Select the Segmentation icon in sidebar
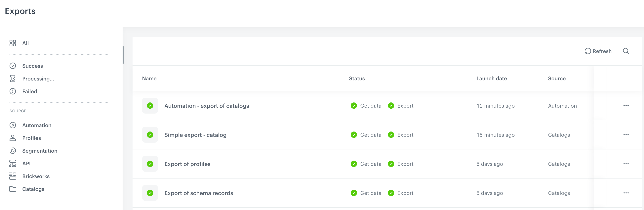 click(x=13, y=151)
